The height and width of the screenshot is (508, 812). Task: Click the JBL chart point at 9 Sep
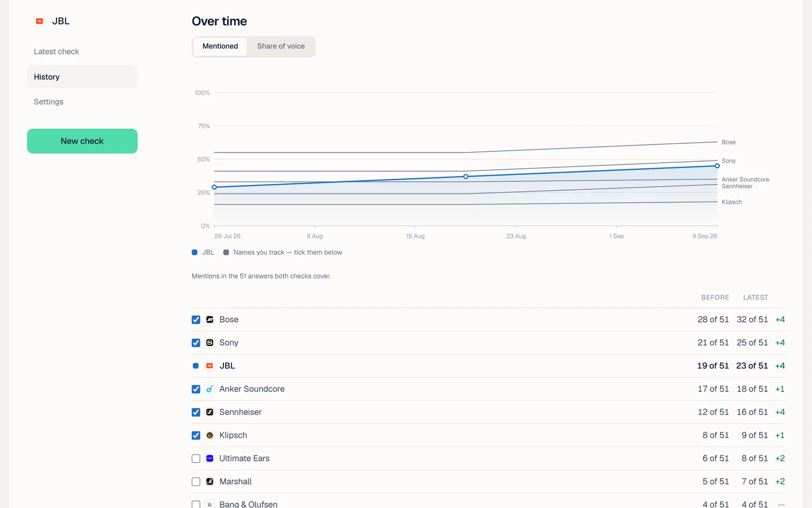click(717, 166)
